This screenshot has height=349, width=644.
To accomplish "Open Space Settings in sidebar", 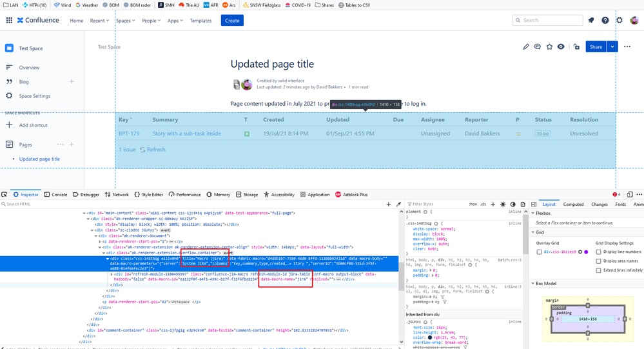I will click(35, 95).
